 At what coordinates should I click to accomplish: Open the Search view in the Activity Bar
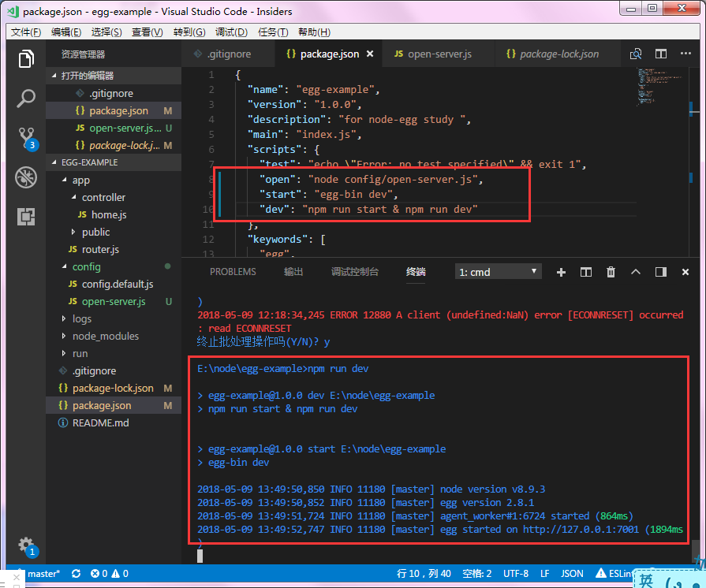point(26,99)
